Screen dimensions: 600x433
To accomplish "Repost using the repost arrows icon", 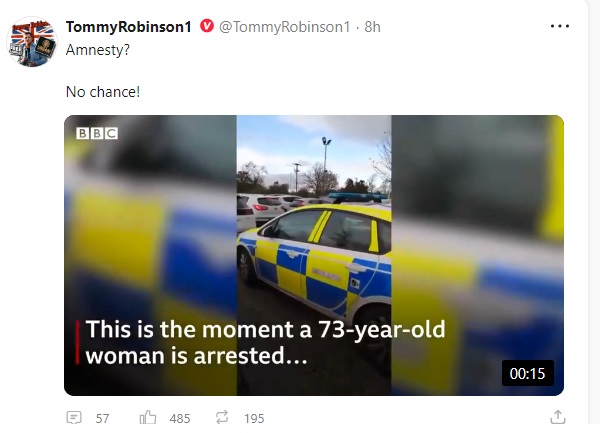I will pos(222,417).
